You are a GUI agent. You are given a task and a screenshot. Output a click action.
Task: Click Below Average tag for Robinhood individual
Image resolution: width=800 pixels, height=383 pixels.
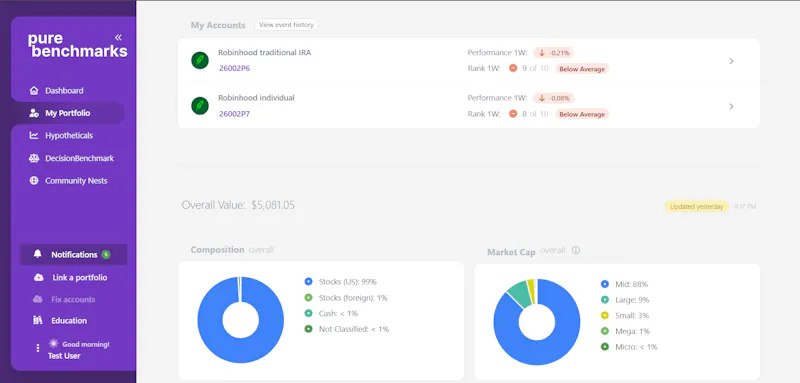coord(582,114)
